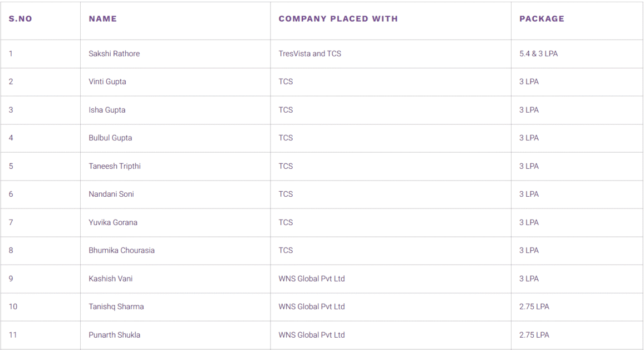Click on Tanishq Sharma
This screenshot has width=644, height=350.
(116, 307)
